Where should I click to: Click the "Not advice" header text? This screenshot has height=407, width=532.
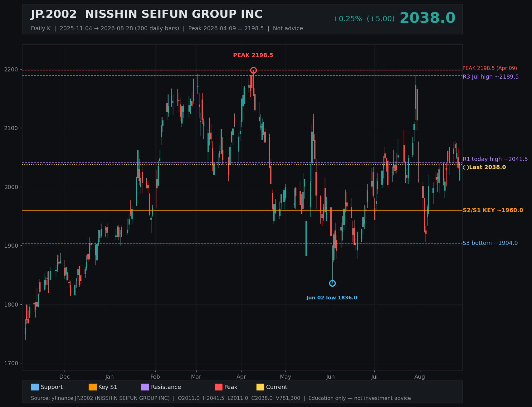288,28
